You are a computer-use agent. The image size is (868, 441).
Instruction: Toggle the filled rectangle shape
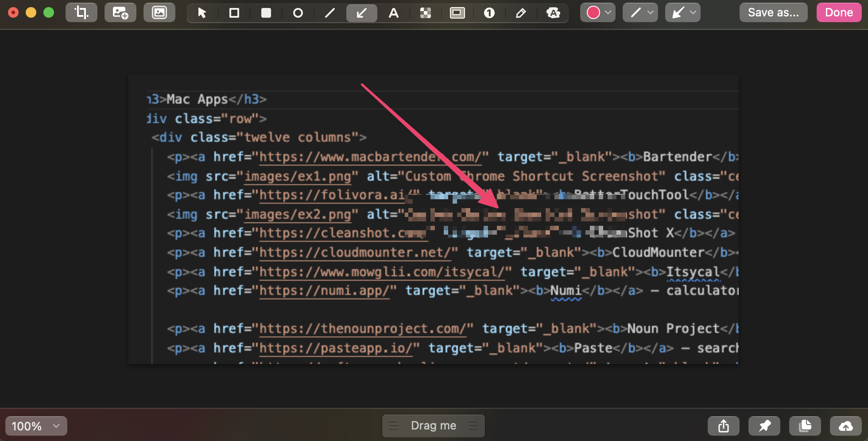click(x=266, y=12)
